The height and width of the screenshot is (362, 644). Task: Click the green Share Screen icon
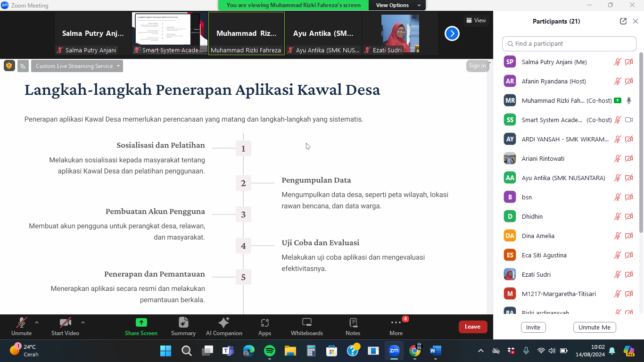(141, 322)
